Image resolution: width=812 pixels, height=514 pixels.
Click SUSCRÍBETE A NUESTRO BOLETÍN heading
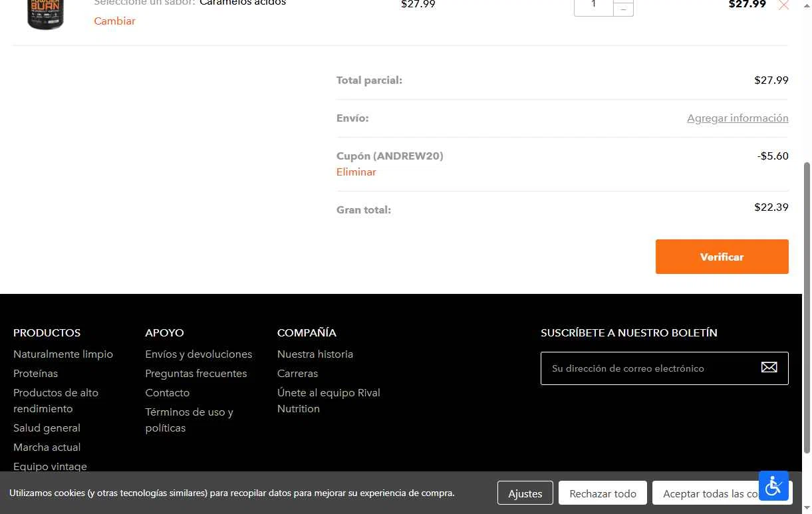(629, 333)
